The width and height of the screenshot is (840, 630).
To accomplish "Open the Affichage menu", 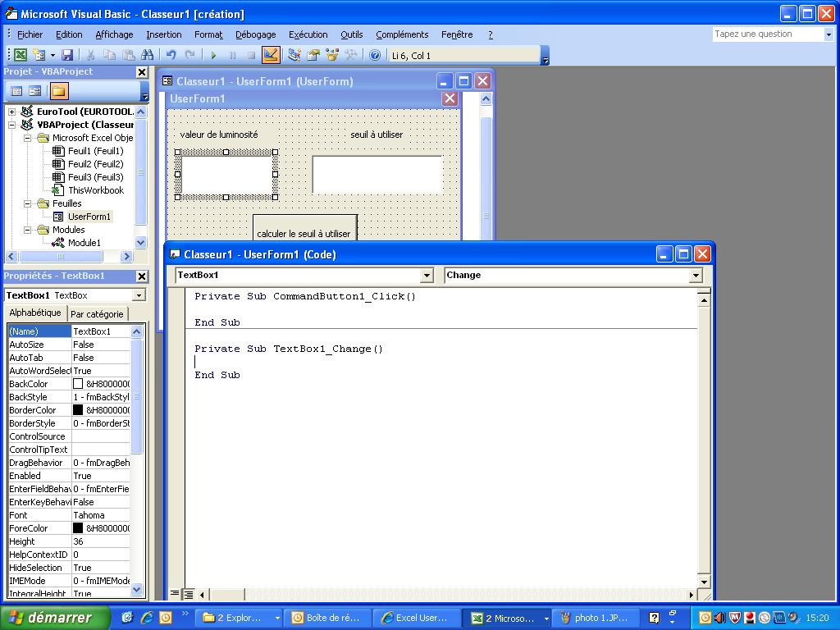I will (x=114, y=34).
